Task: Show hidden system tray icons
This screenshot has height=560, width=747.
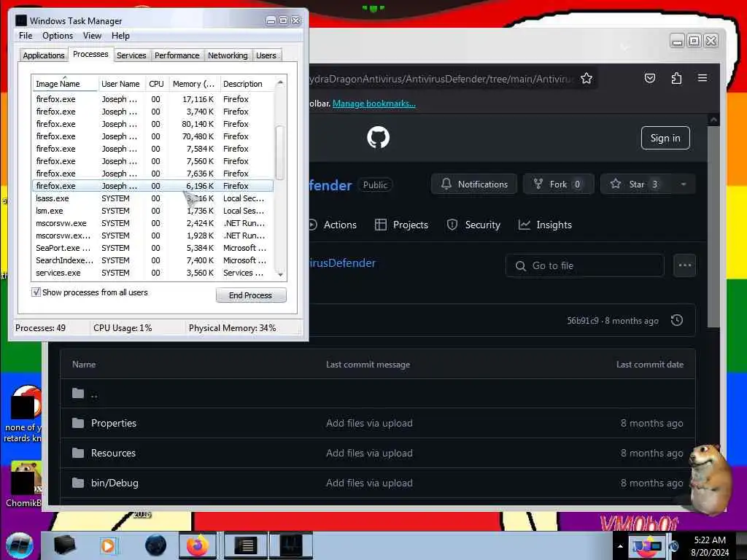Action: 620,546
